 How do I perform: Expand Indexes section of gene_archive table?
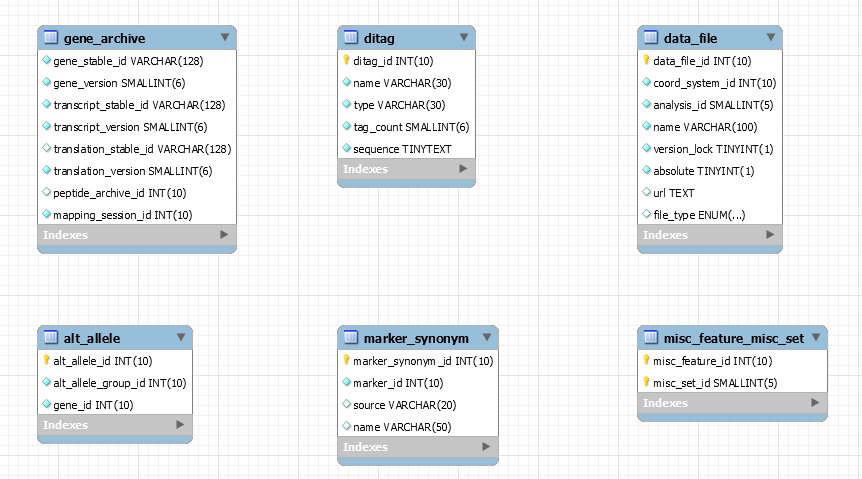click(x=224, y=235)
